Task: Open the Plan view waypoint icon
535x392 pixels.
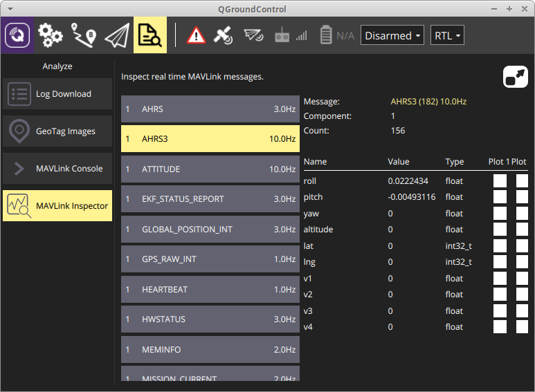Action: tap(84, 35)
